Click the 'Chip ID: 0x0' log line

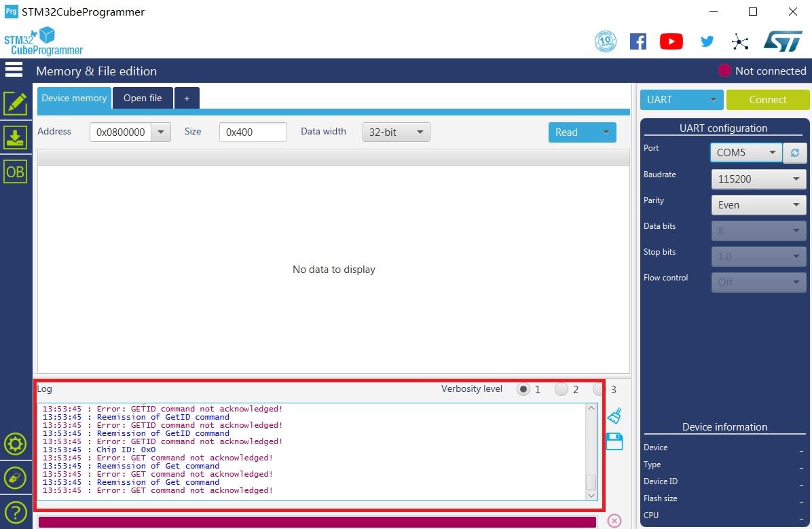click(x=99, y=450)
